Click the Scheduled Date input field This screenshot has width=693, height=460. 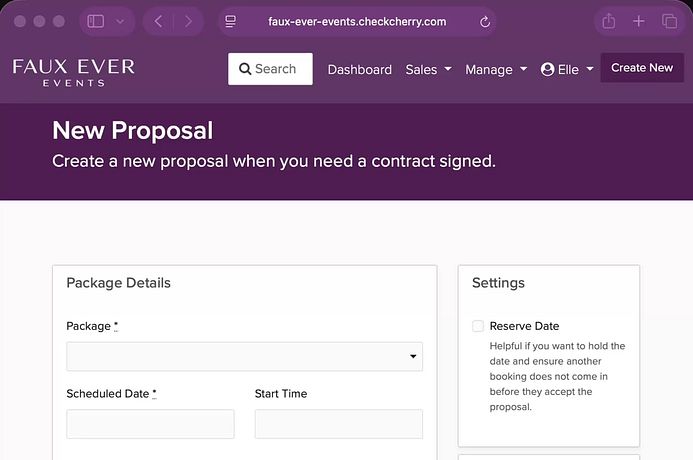click(150, 424)
